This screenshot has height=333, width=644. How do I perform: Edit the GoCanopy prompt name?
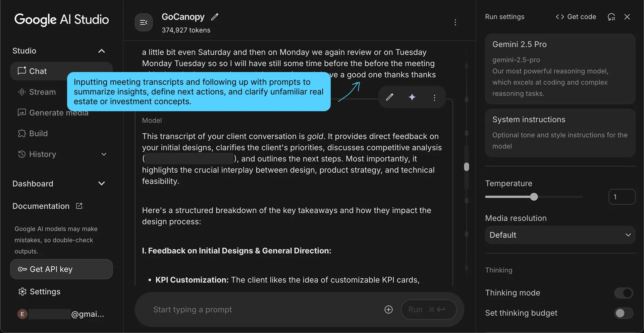215,17
